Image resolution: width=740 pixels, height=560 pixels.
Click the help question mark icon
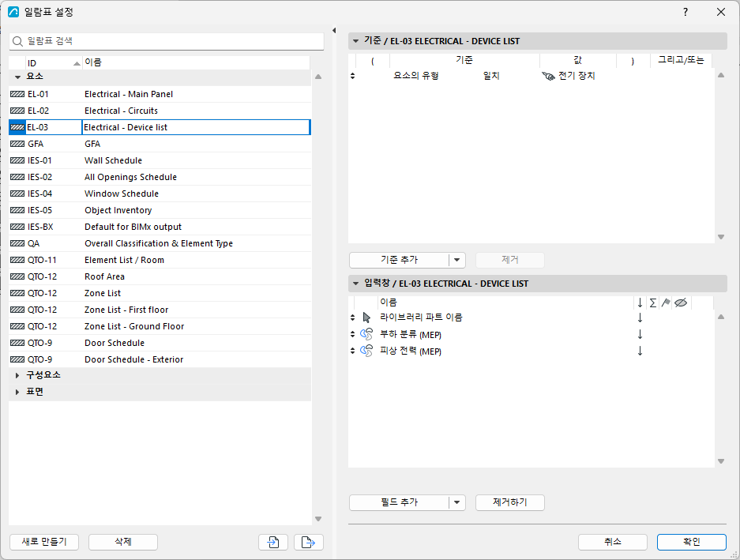click(686, 12)
